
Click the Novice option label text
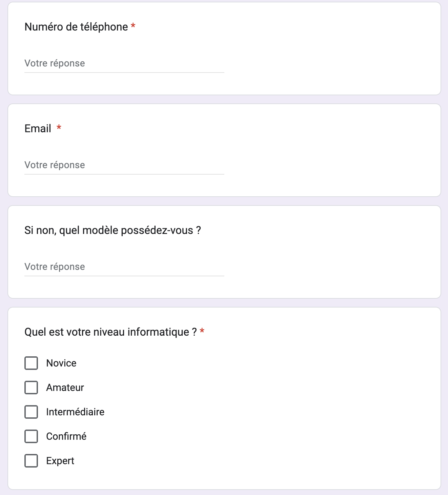pyautogui.click(x=61, y=363)
